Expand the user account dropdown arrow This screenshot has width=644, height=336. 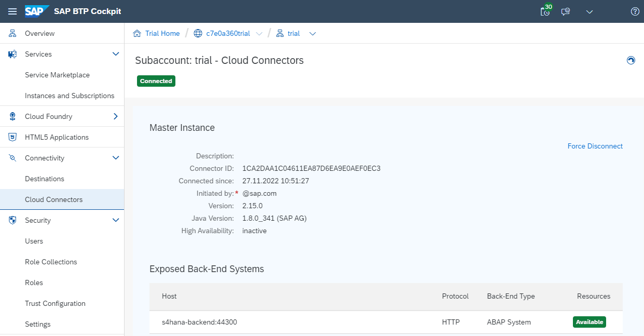pyautogui.click(x=590, y=11)
